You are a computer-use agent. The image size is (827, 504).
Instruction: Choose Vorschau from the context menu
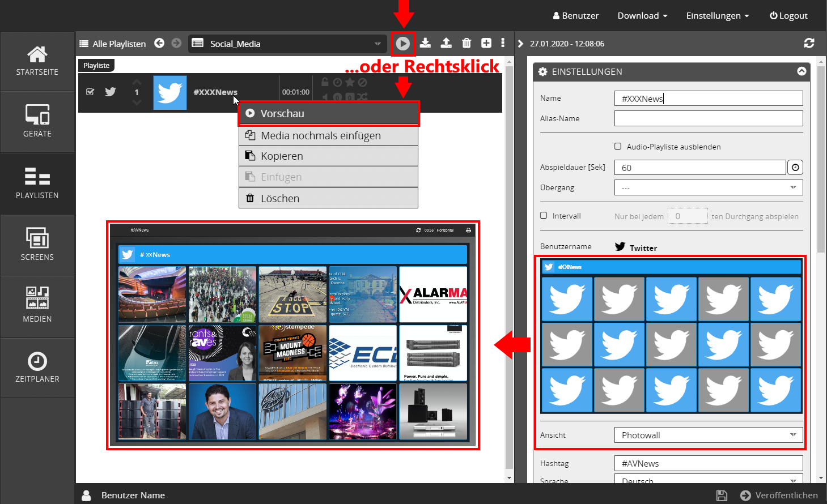tap(329, 113)
